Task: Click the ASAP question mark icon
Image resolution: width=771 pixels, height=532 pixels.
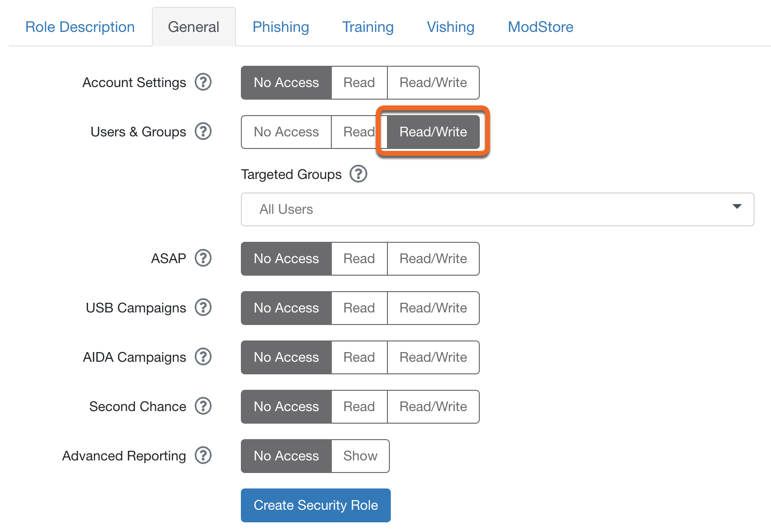Action: point(203,258)
